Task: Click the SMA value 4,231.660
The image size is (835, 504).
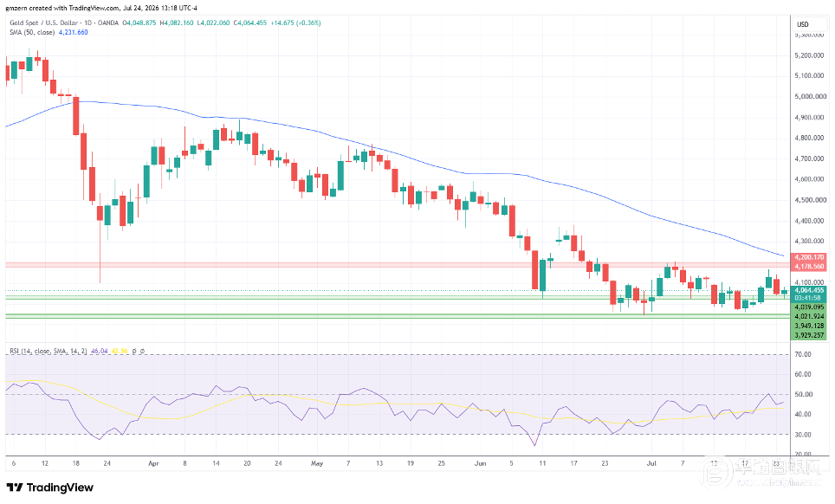Action: click(73, 32)
